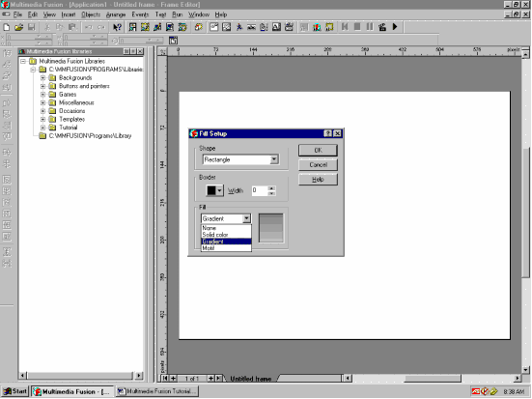Switch to Multimedia Fusion Tutorial taskbar item
Image resolution: width=532 pixels, height=399 pixels.
(157, 391)
